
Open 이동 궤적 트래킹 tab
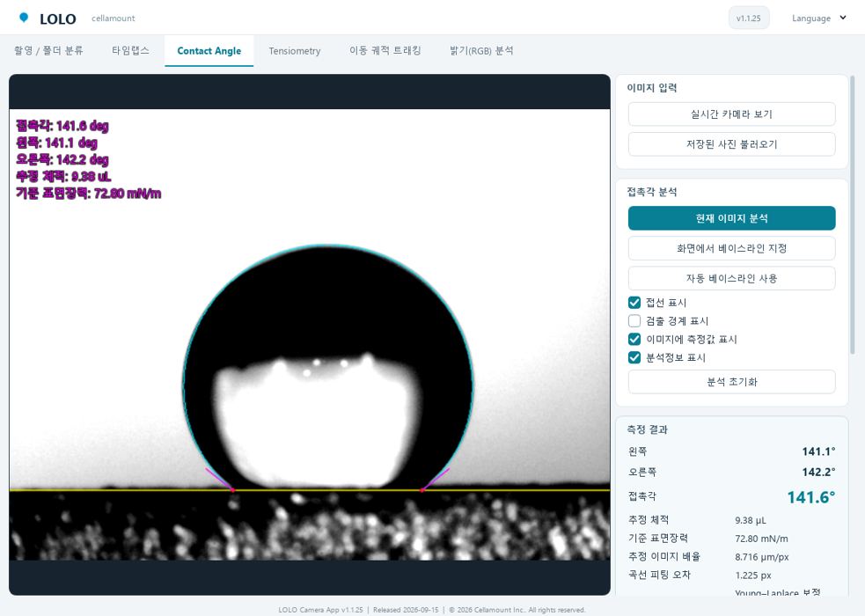[385, 51]
